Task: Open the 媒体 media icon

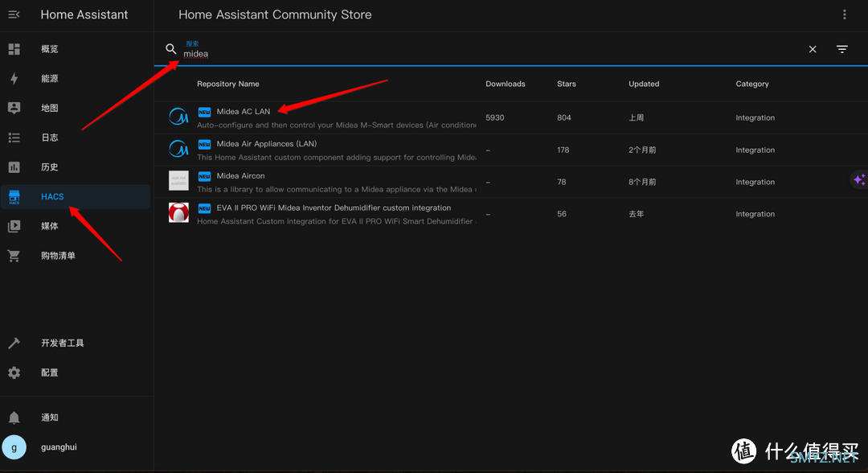Action: pos(14,226)
